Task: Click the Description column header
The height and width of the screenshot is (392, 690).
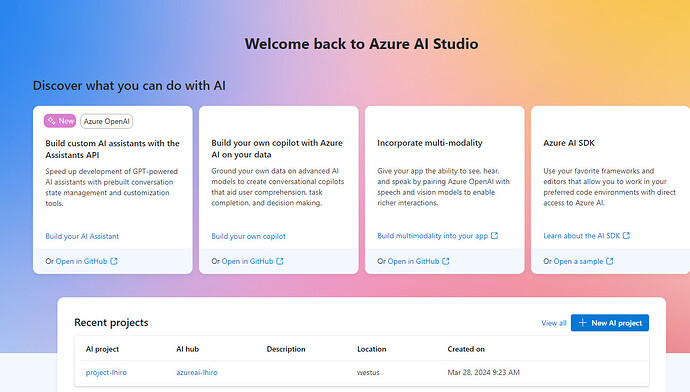Action: [286, 349]
